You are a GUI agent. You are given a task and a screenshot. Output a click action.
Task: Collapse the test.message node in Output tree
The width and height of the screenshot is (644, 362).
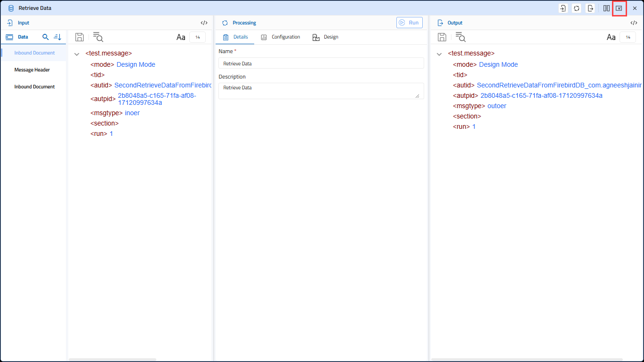(439, 54)
